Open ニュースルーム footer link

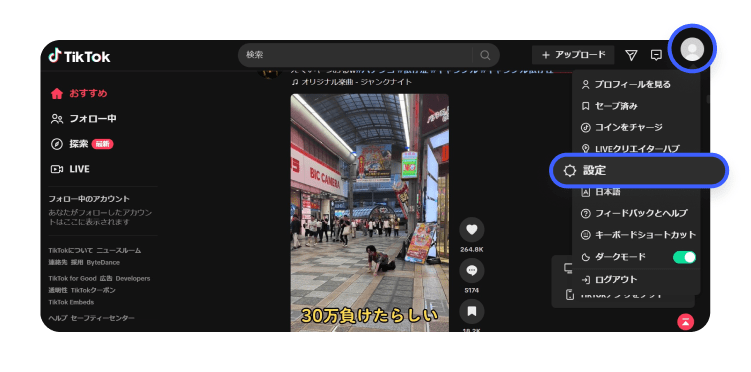click(x=119, y=250)
